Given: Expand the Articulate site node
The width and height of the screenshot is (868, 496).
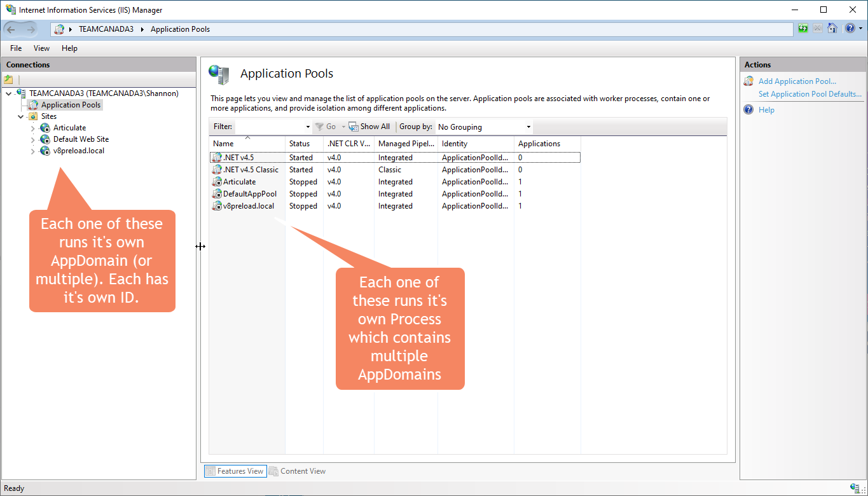Looking at the screenshot, I should click(33, 128).
